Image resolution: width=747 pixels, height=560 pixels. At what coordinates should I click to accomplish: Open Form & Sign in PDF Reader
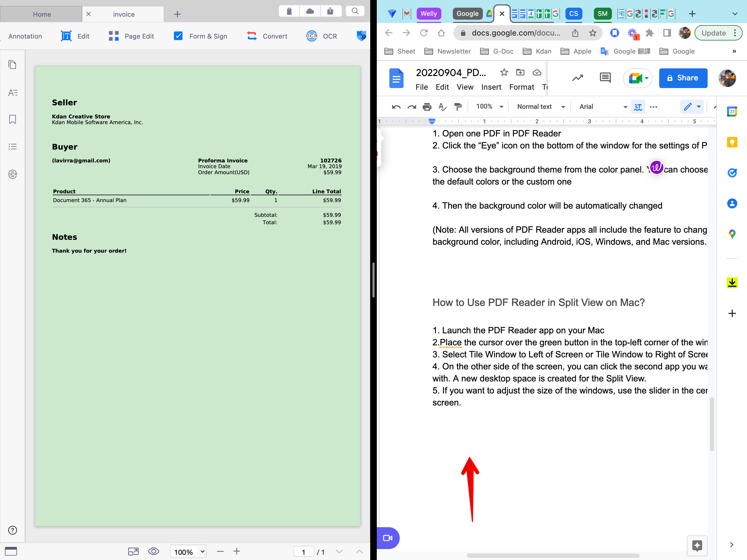click(x=201, y=36)
